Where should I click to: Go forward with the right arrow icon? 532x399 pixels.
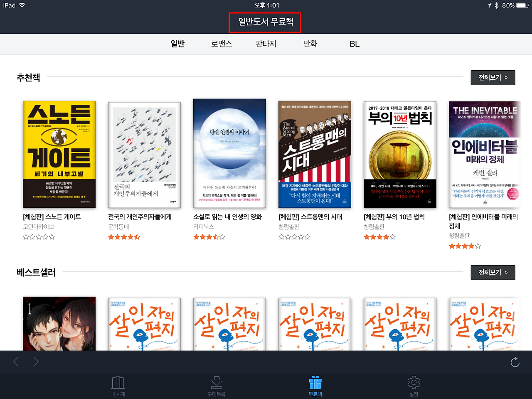click(36, 362)
